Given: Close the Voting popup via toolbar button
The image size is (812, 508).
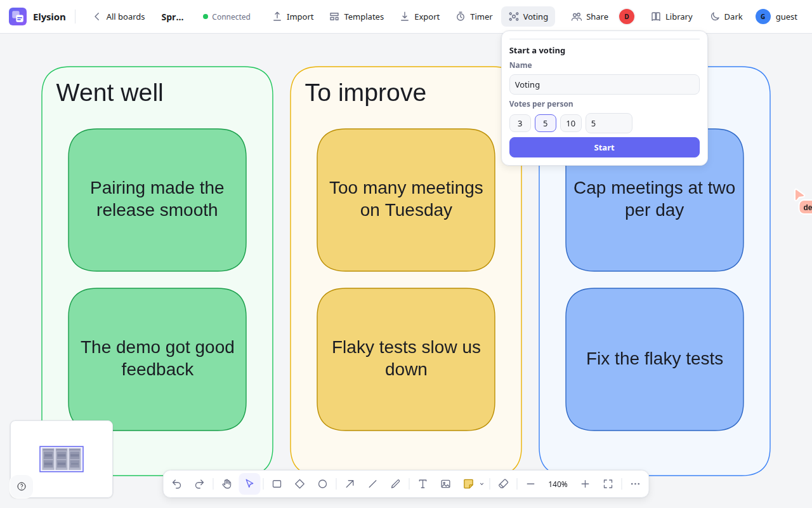Looking at the screenshot, I should click(x=528, y=17).
